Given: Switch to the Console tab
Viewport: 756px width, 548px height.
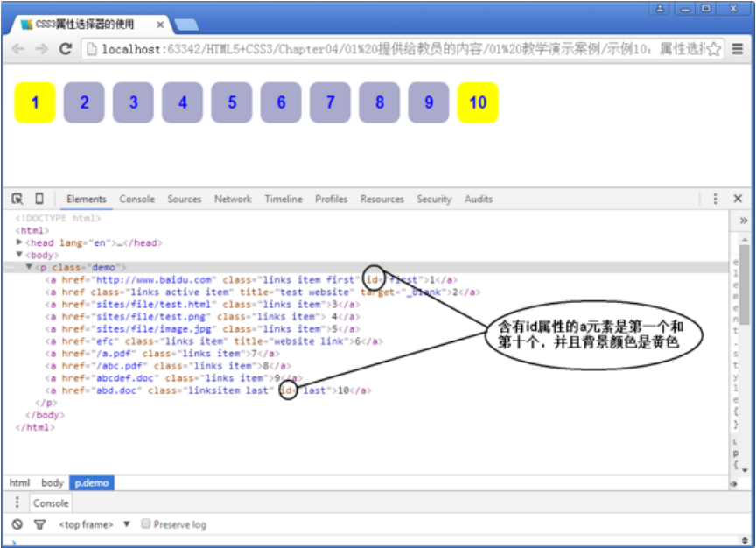Looking at the screenshot, I should (136, 200).
